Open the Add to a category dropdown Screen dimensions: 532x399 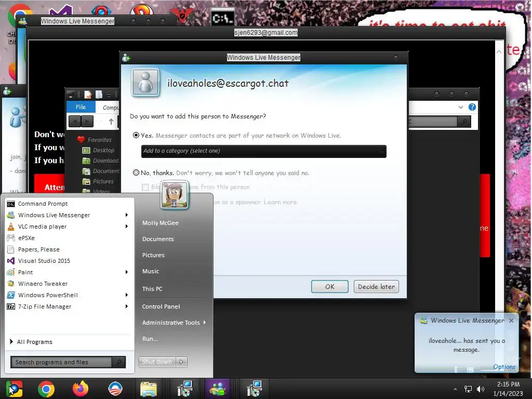tap(263, 151)
